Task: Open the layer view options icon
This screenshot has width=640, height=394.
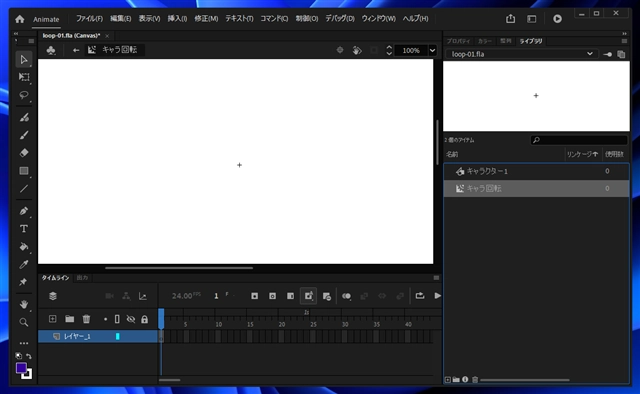Action: 53,296
